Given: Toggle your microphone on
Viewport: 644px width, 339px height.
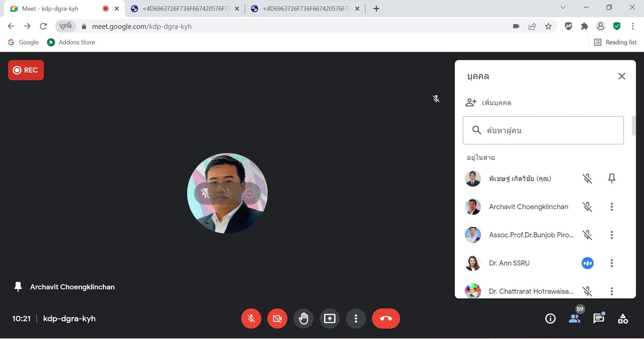Looking at the screenshot, I should click(x=251, y=318).
